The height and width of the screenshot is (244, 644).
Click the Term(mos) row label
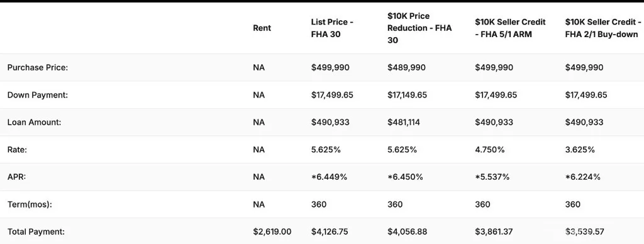30,204
